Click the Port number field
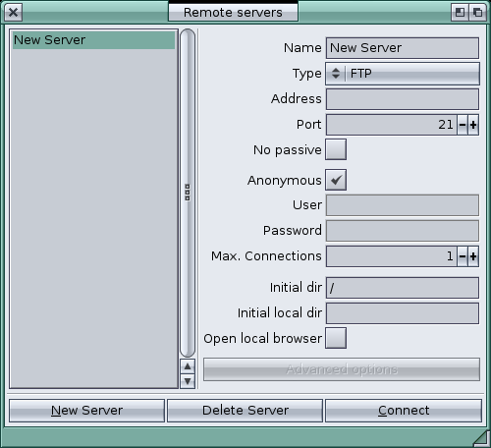The image size is (491, 448). [x=391, y=125]
